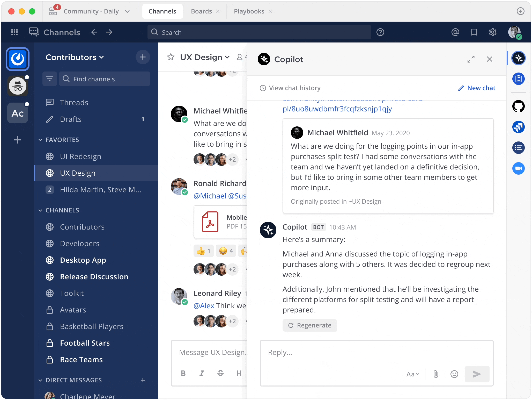The image size is (532, 400).
Task: Click the Find channels search field
Action: [105, 79]
